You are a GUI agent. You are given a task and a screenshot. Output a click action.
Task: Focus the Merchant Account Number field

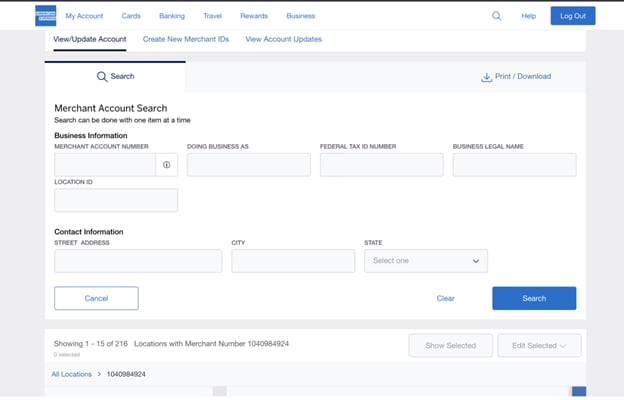click(x=105, y=165)
